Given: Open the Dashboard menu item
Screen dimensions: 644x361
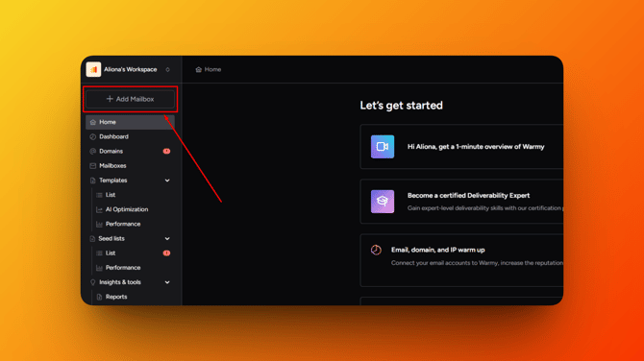Looking at the screenshot, I should tap(130, 136).
